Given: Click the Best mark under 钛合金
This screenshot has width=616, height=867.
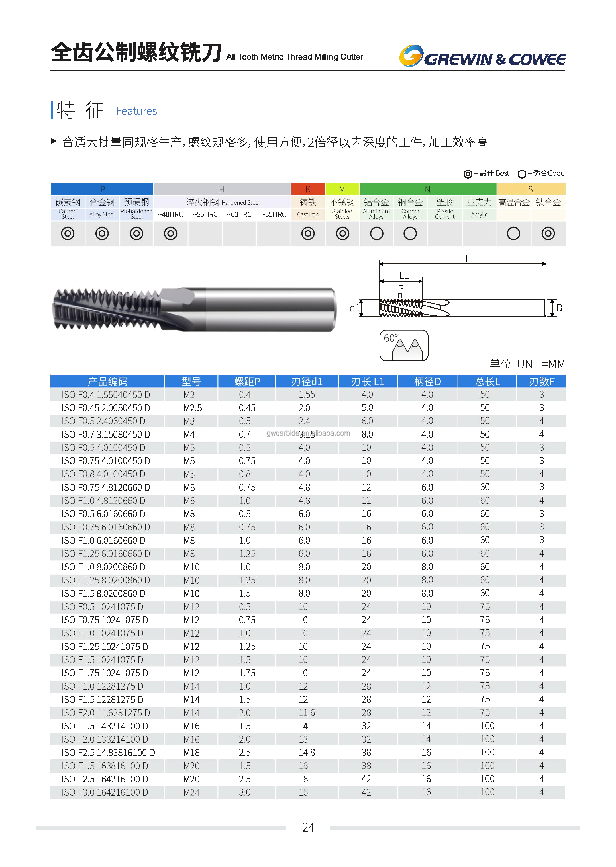Looking at the screenshot, I should click(548, 233).
